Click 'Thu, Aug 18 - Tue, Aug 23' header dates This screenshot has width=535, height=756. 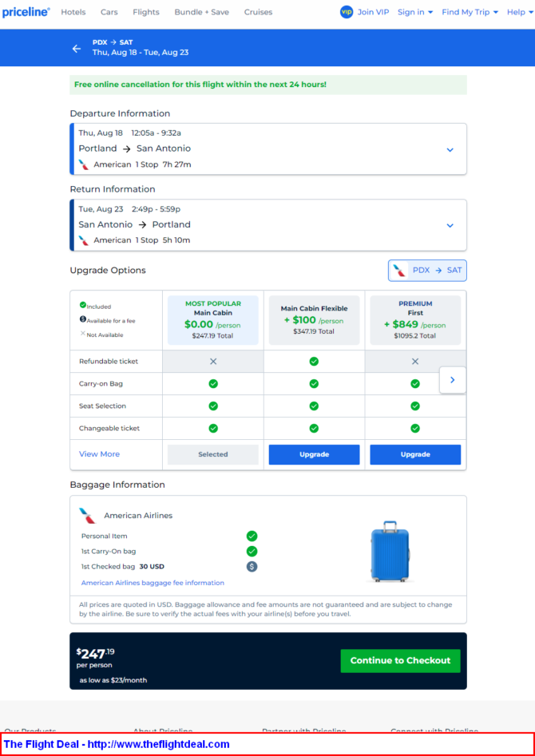(141, 53)
